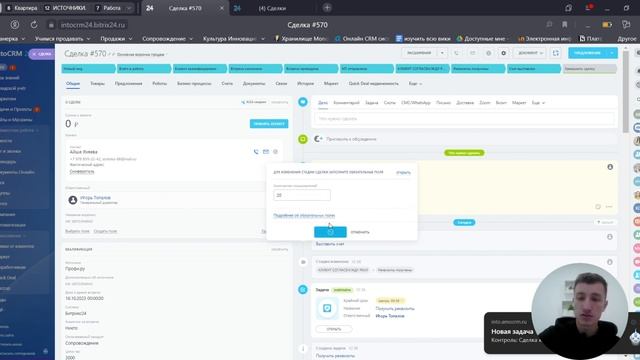Bookmark this page using the bookmark icon
The height and width of the screenshot is (360, 640).
(x=565, y=25)
